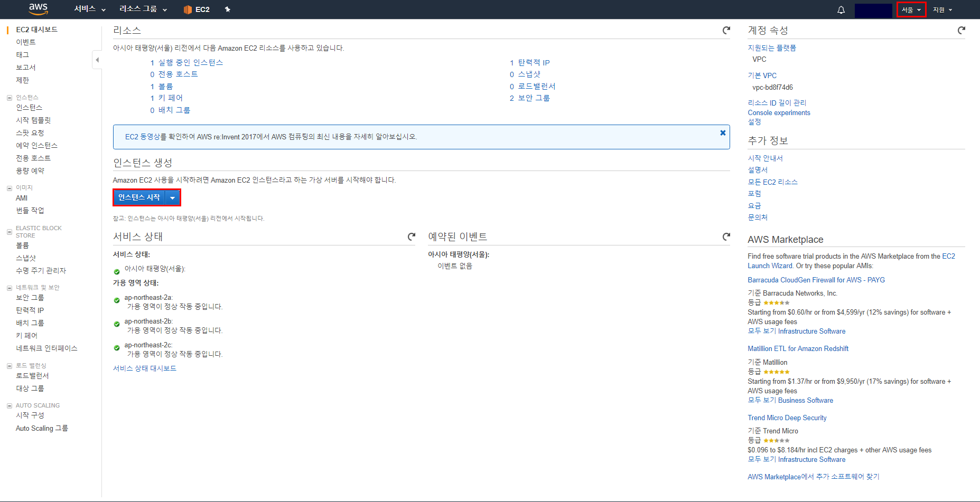Viewport: 980px width, 502px height.
Task: Open AWS Marketplace에서 추가 소프트웨어 찾기 link
Action: point(814,477)
